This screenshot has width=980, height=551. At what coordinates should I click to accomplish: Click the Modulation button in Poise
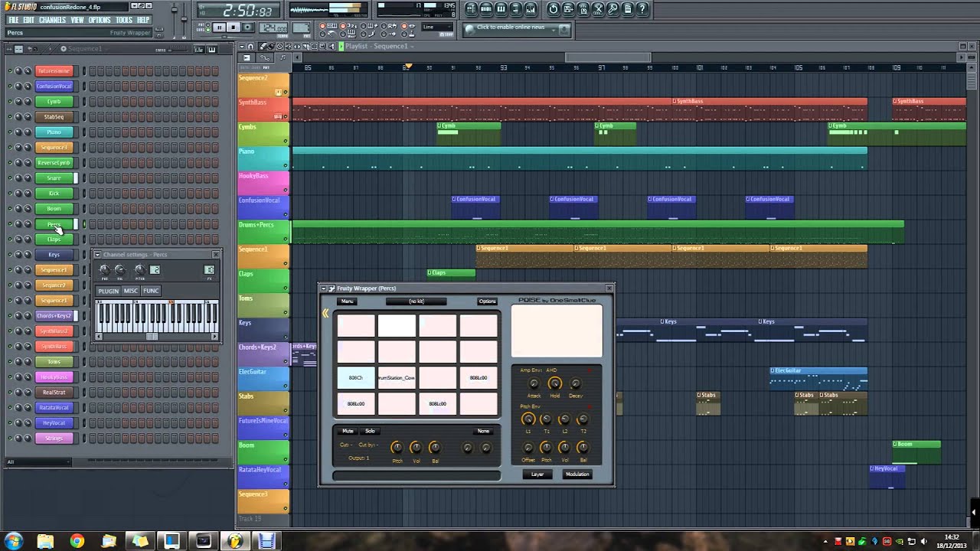577,474
